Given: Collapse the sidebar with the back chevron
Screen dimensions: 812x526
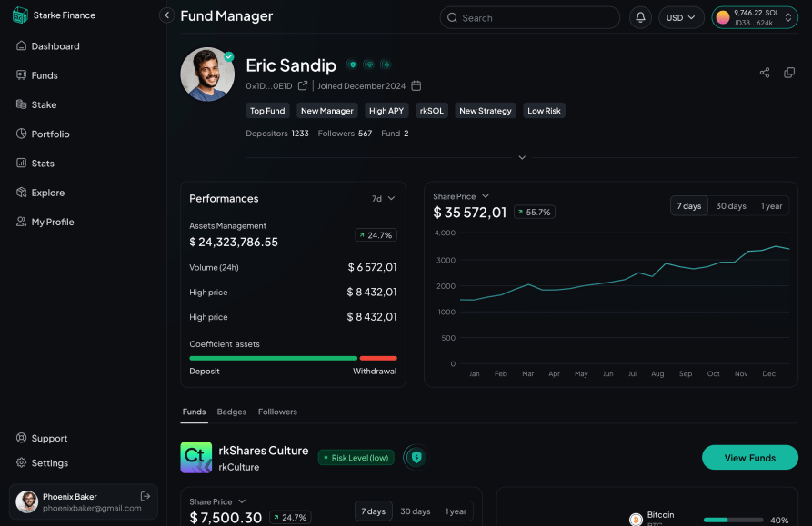Looking at the screenshot, I should (x=166, y=15).
